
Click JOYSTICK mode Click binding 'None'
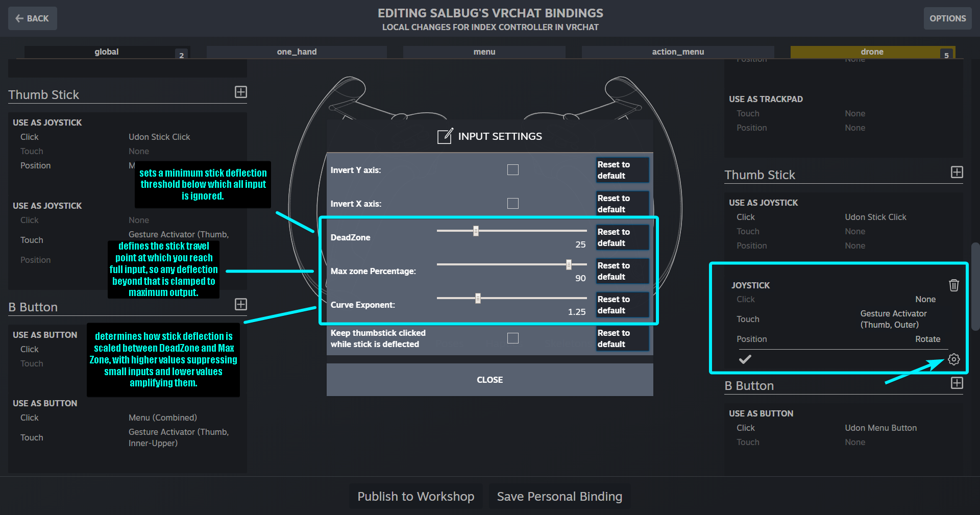925,299
